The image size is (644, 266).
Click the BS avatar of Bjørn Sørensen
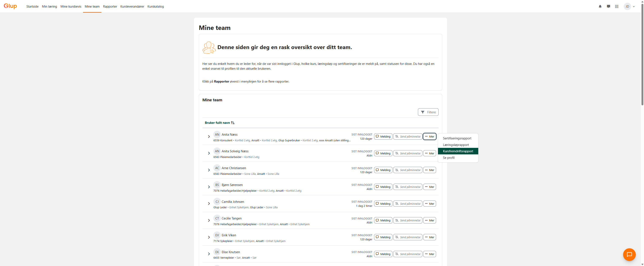(217, 185)
